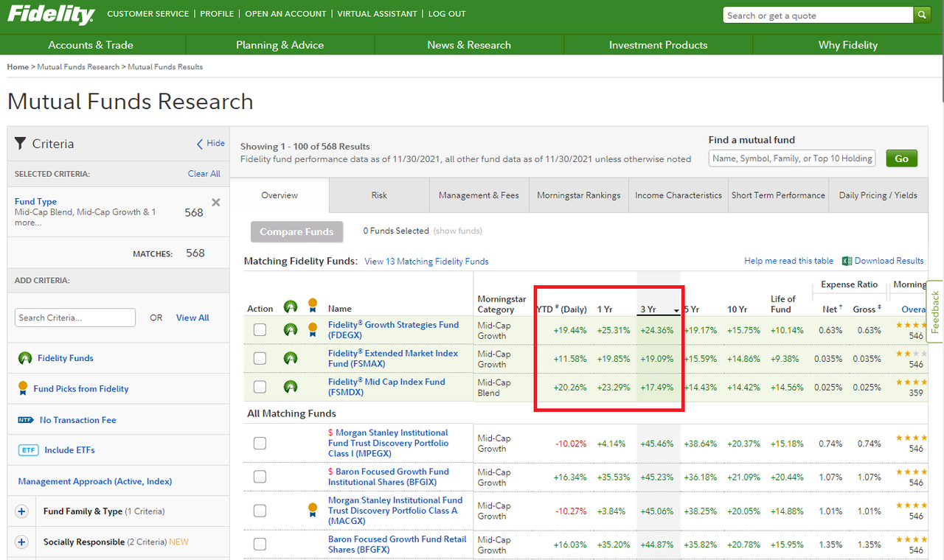Expand Socially Responsible criteria

pyautogui.click(x=21, y=542)
